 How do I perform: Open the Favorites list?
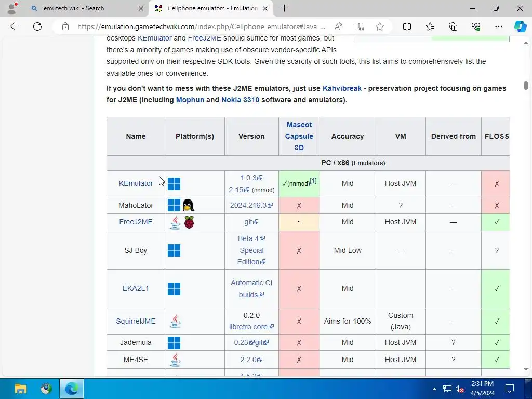430,26
